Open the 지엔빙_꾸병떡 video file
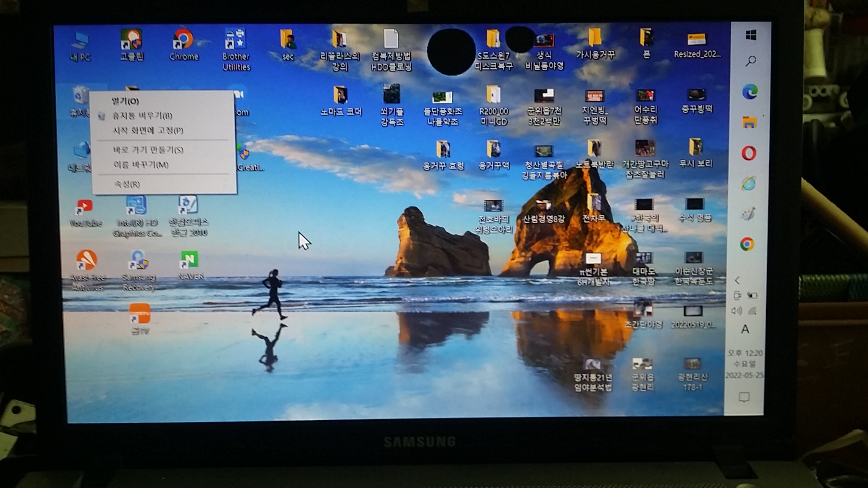This screenshot has height=488, width=868. click(x=595, y=107)
